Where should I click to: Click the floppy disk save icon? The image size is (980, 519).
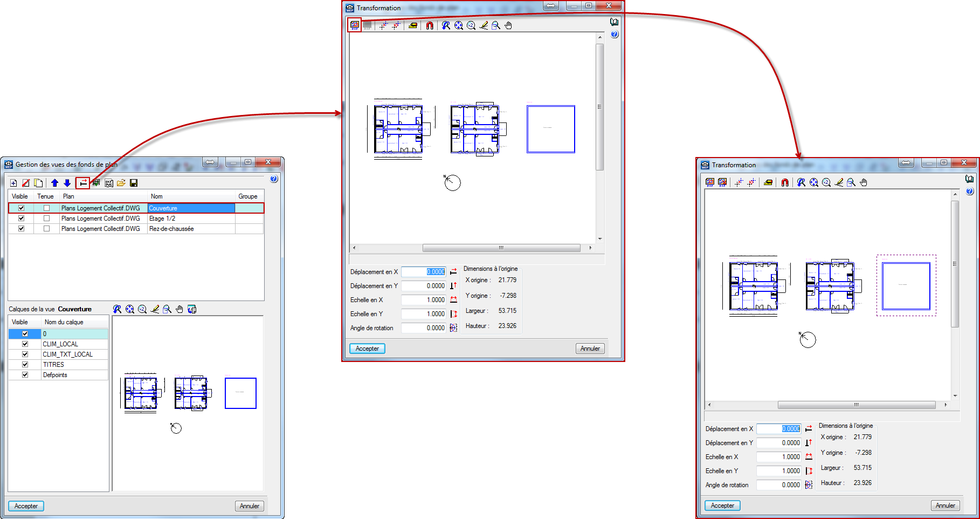point(134,183)
